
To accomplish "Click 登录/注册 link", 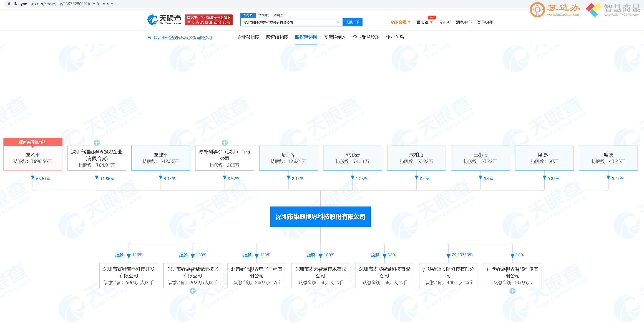I will (x=485, y=22).
